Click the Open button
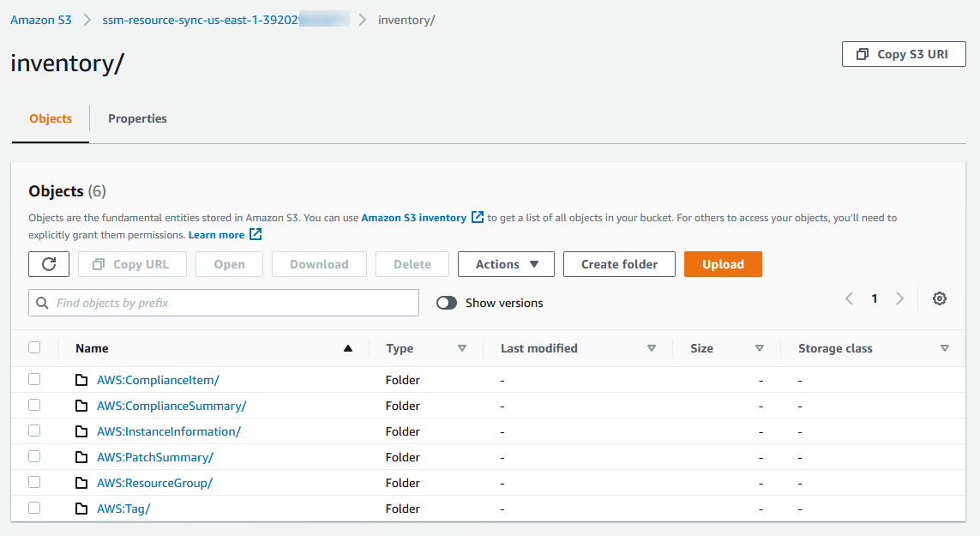980x536 pixels. click(x=230, y=264)
